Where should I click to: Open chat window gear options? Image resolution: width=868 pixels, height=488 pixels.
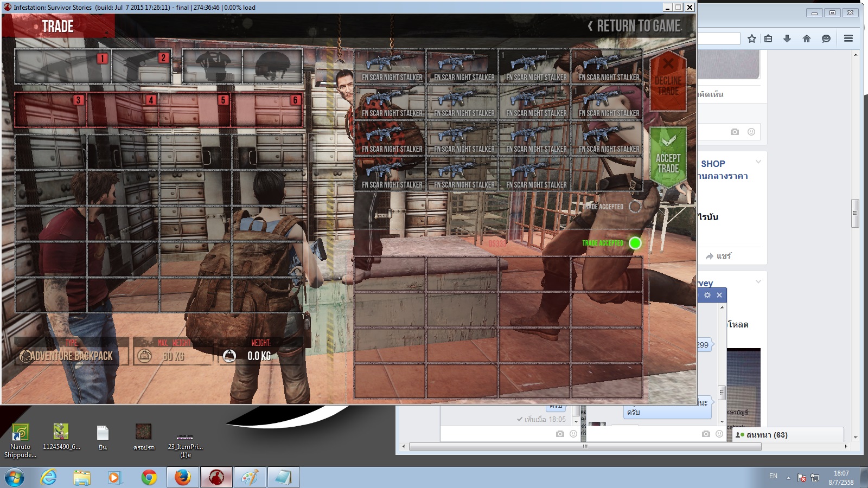pos(707,295)
